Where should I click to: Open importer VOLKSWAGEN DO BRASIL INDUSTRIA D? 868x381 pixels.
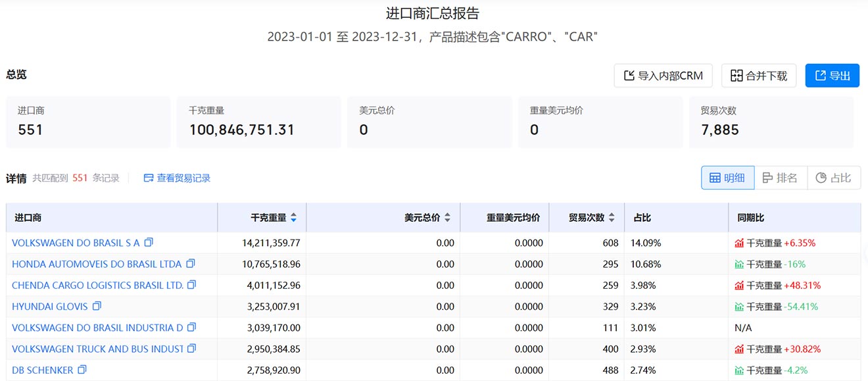pyautogui.click(x=97, y=327)
